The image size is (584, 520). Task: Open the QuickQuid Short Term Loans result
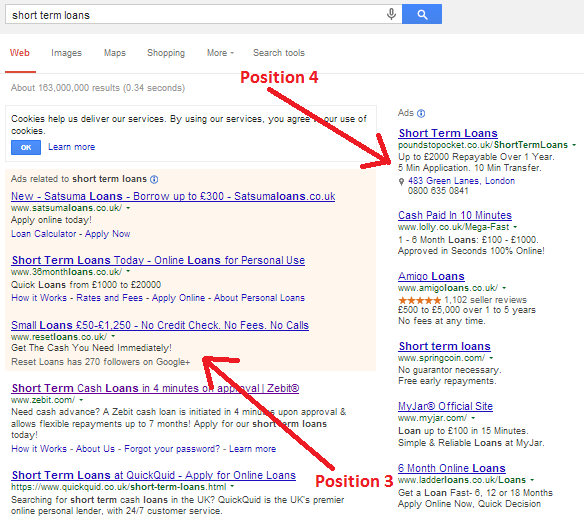[154, 475]
